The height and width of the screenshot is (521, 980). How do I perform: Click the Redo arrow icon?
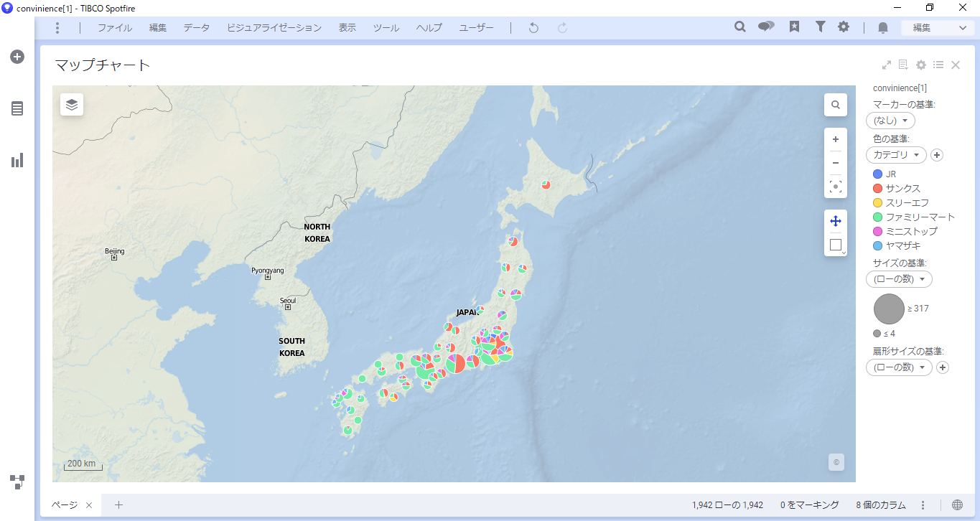pyautogui.click(x=563, y=27)
